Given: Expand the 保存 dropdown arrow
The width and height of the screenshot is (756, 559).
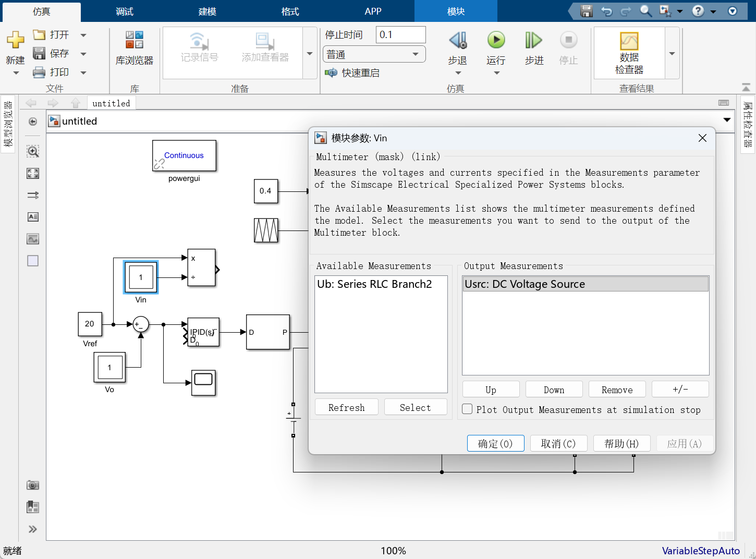Looking at the screenshot, I should pyautogui.click(x=83, y=54).
